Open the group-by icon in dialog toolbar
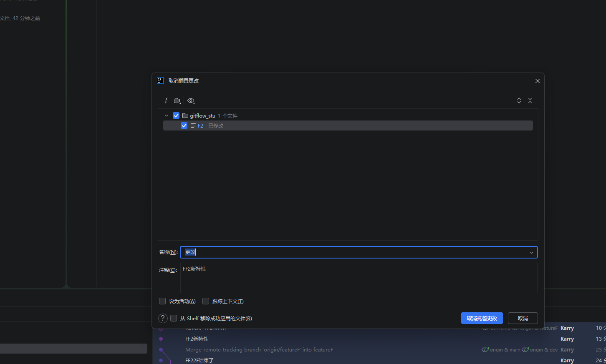This screenshot has height=364, width=606. coord(177,100)
